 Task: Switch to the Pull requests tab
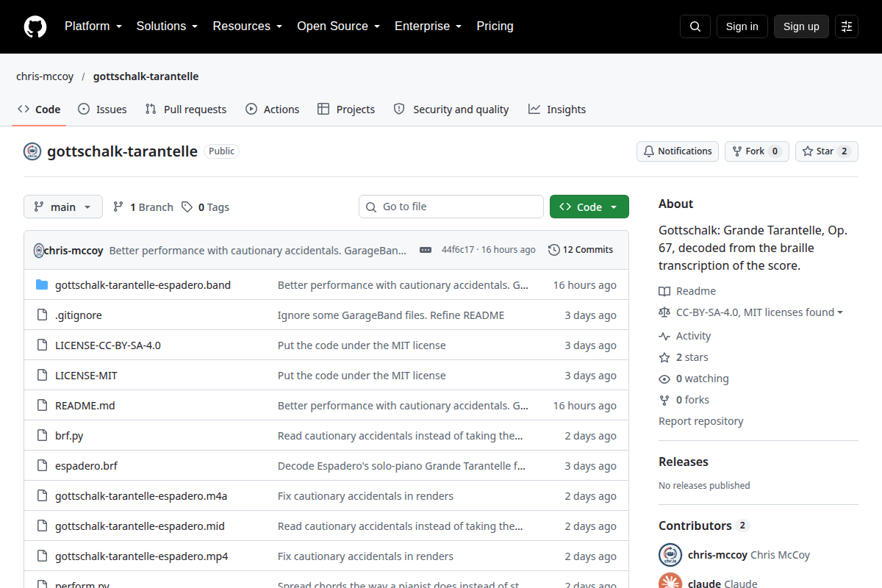(x=186, y=110)
